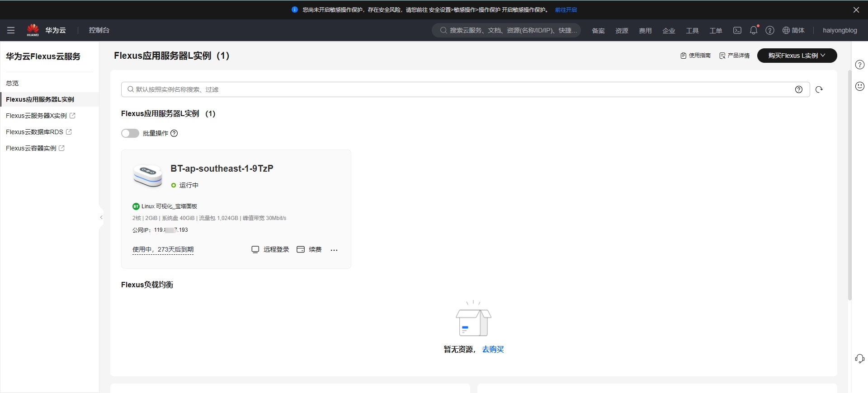
Task: Switch language via globe 简体 icon
Action: [793, 30]
